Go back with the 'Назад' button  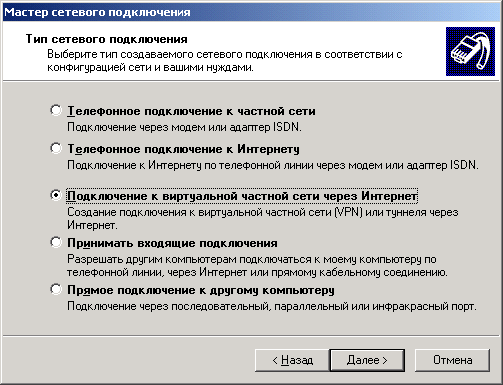point(292,360)
